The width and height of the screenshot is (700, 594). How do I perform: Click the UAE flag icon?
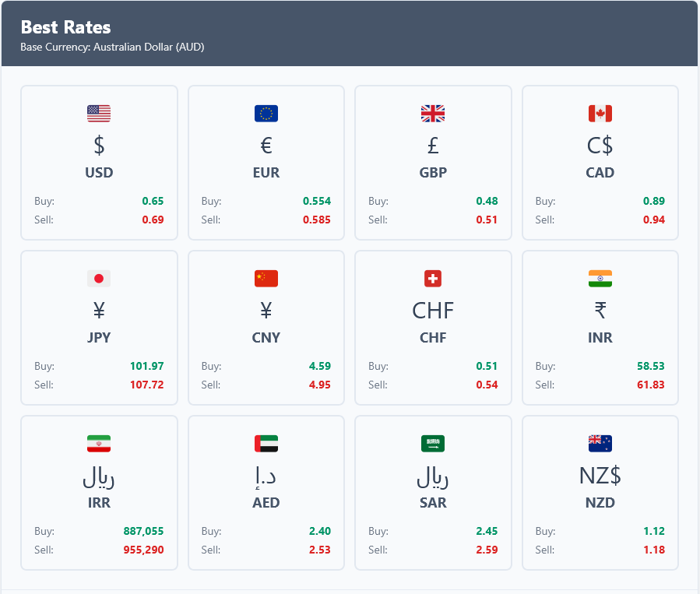click(x=266, y=444)
